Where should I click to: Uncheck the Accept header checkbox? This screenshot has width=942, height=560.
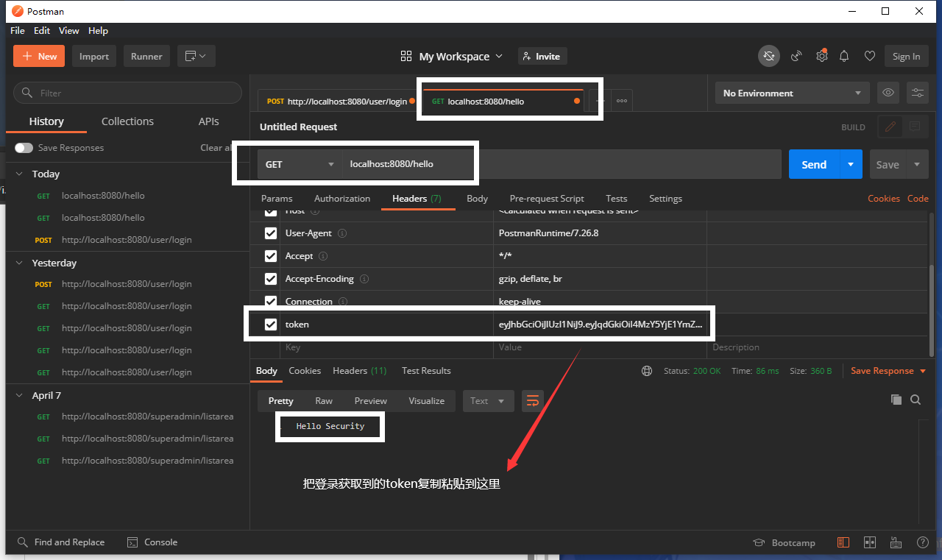tap(271, 256)
